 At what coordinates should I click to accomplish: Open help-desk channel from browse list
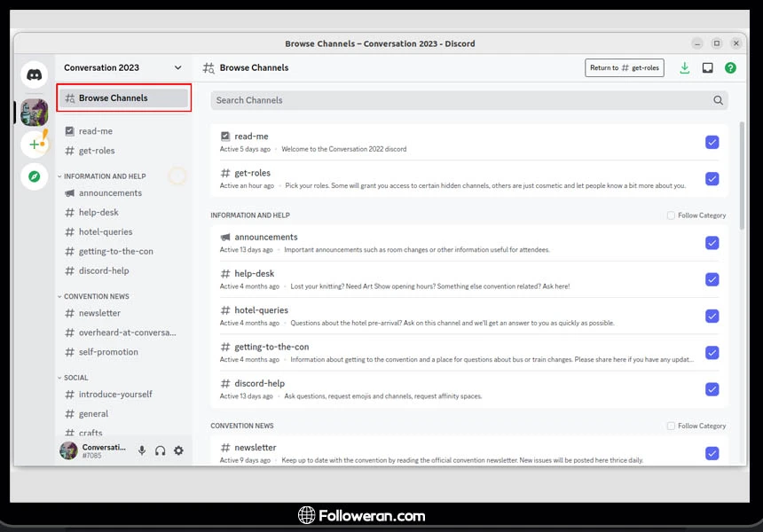pos(254,274)
